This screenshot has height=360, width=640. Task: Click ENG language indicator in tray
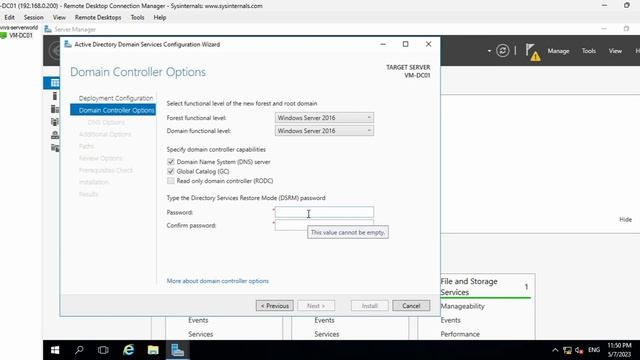(x=594, y=350)
